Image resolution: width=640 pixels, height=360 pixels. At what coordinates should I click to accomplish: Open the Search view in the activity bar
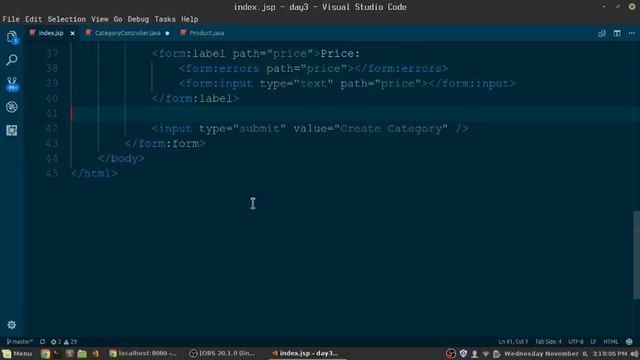tap(12, 60)
